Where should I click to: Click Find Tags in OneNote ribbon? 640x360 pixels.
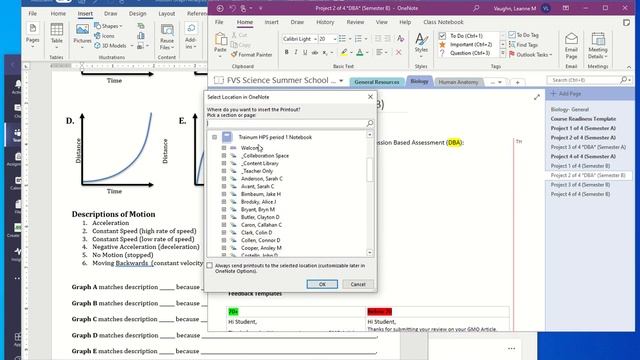(x=523, y=45)
